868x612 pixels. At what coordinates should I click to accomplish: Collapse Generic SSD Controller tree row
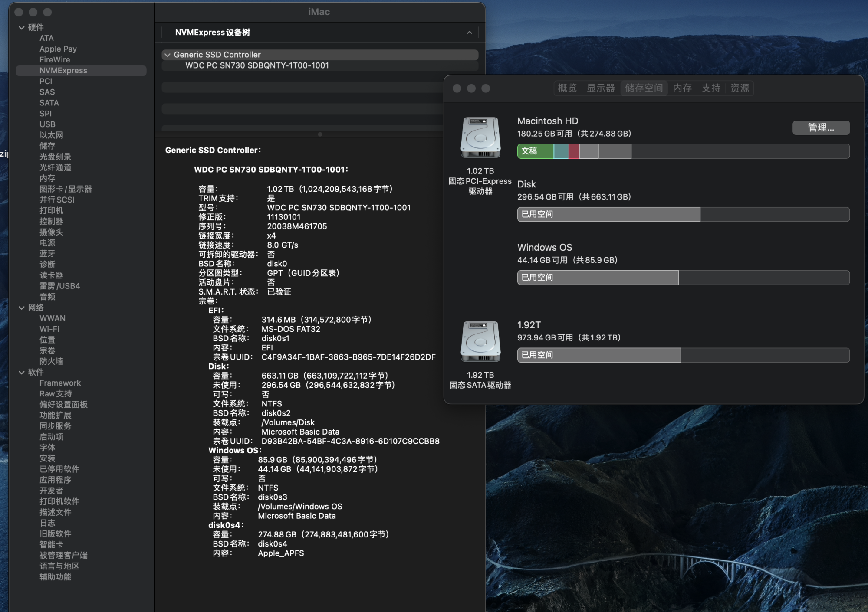(168, 55)
